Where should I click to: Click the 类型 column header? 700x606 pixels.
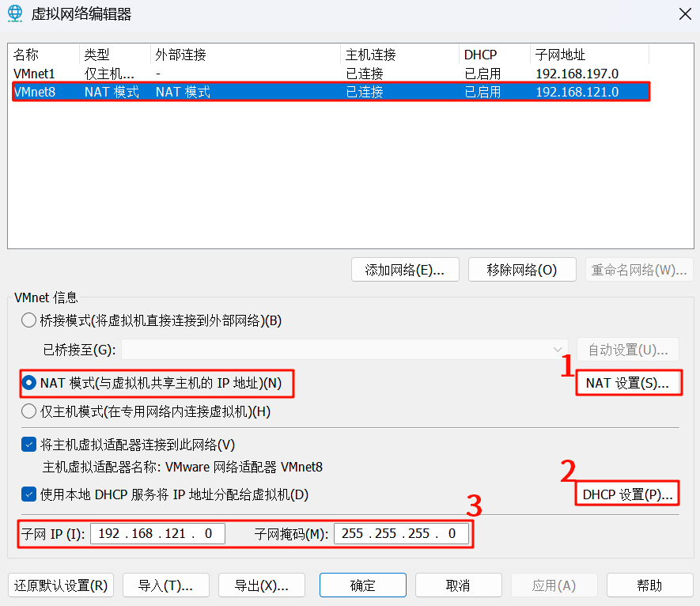click(x=96, y=55)
